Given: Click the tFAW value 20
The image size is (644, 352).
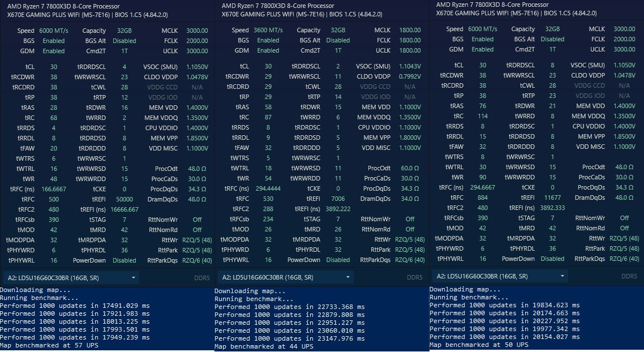Looking at the screenshot, I should [54, 148].
